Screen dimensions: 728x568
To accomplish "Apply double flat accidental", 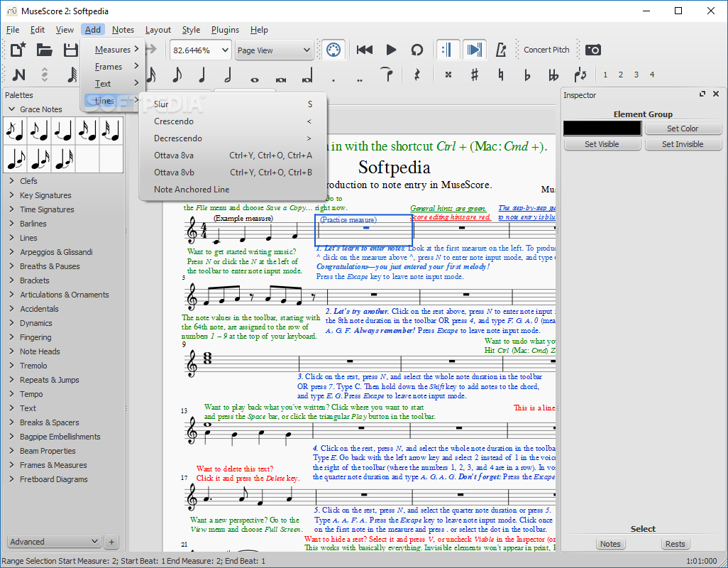I will [x=553, y=75].
